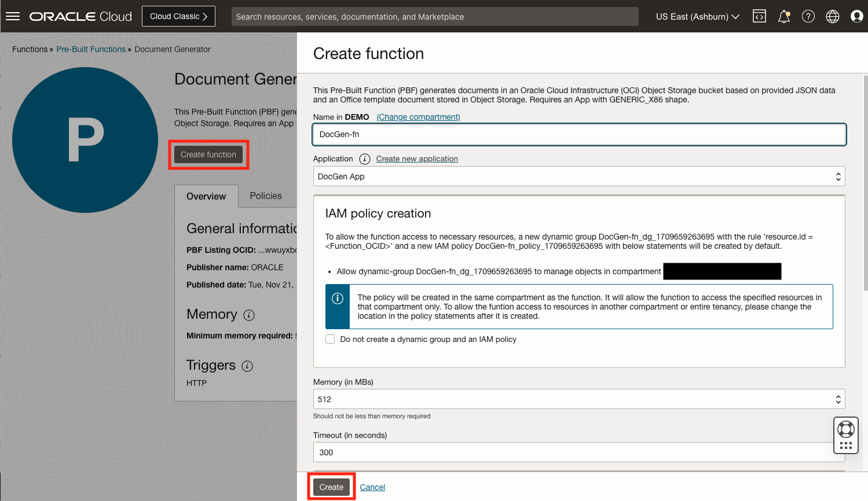View the Triggers info tooltip icon

pos(247,366)
